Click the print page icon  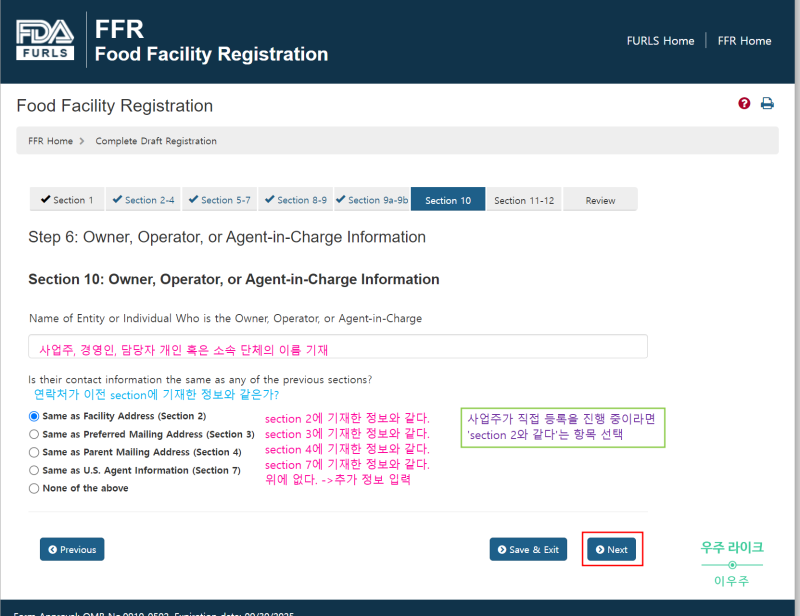point(767,104)
